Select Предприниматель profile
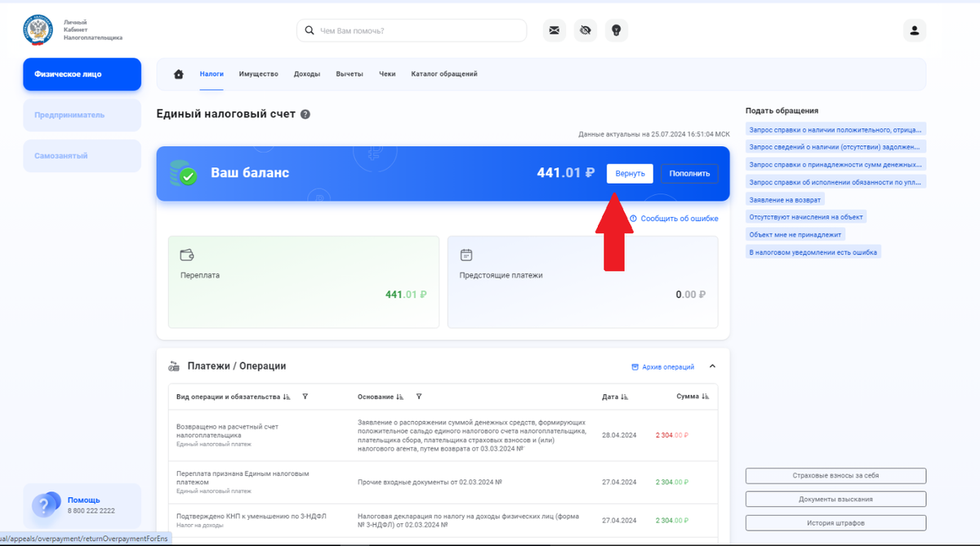The image size is (980, 546). tap(82, 115)
